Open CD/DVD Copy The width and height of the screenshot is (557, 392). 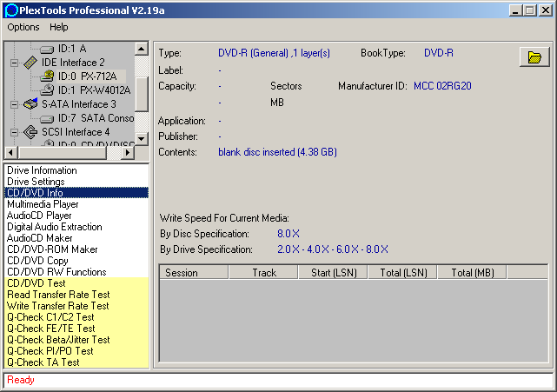pos(76,261)
